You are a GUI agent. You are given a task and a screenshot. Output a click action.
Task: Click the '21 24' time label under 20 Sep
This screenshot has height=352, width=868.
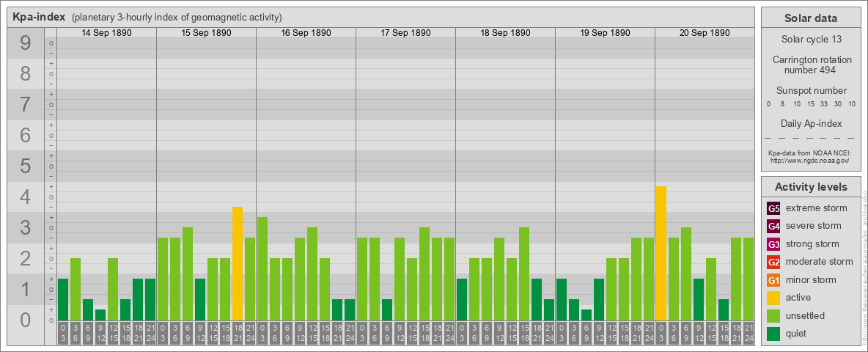pyautogui.click(x=749, y=334)
